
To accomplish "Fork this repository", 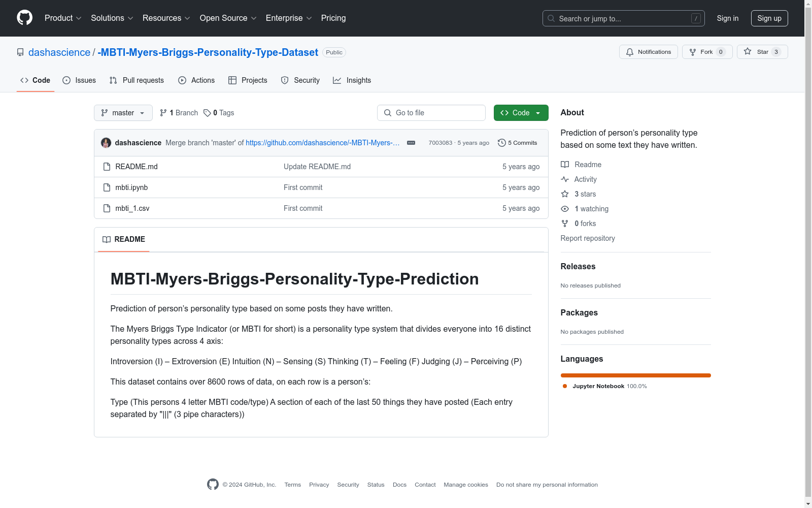I will (x=707, y=52).
